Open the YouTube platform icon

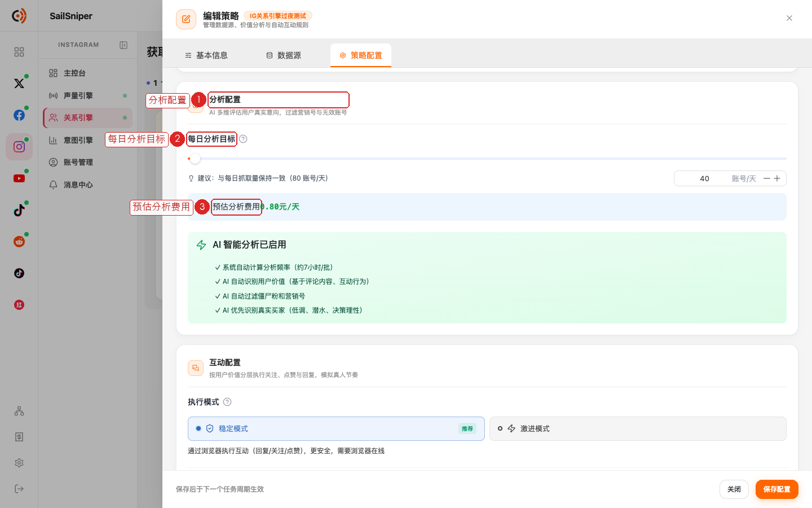[19, 178]
